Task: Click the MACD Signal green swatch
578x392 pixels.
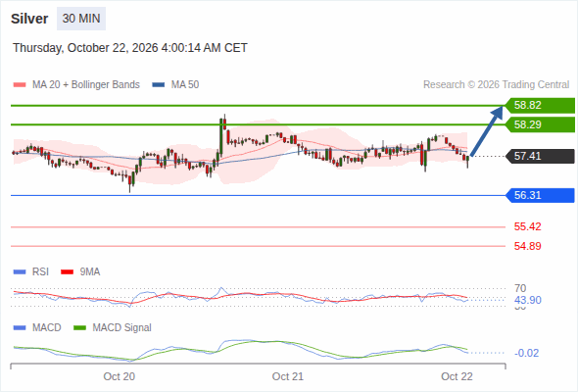Action: point(79,328)
